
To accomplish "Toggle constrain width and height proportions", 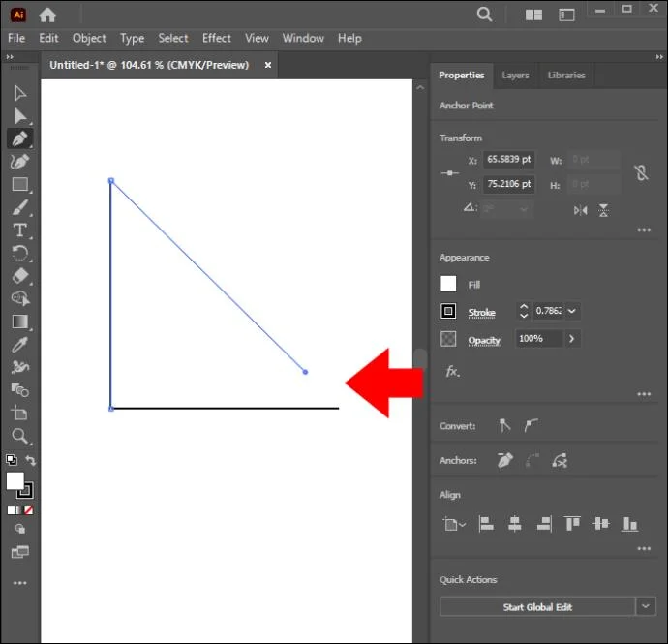I will 641,172.
